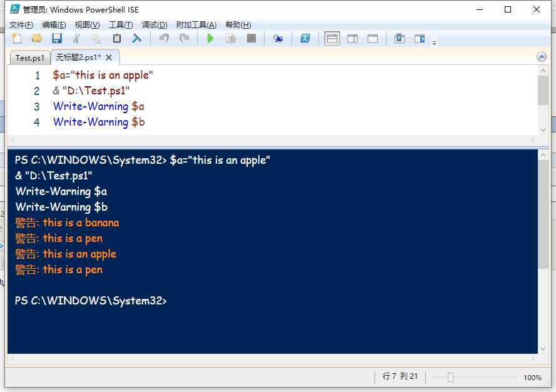Click the Show Command Window icon

point(400,38)
